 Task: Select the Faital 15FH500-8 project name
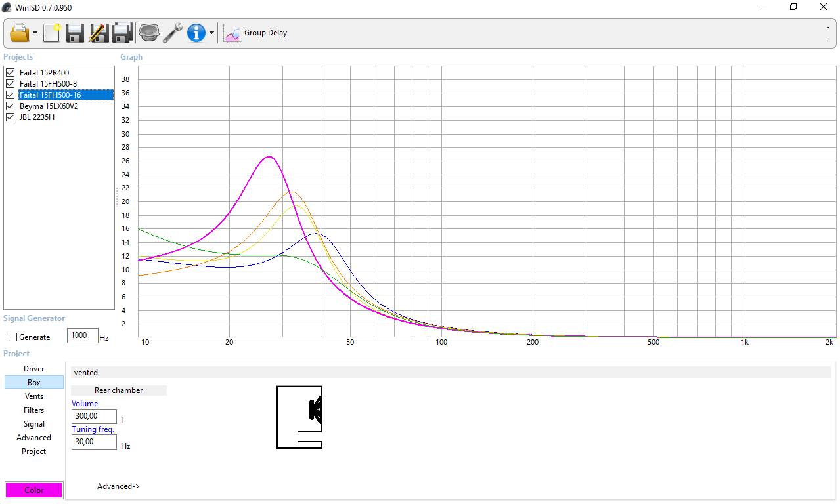pos(48,84)
